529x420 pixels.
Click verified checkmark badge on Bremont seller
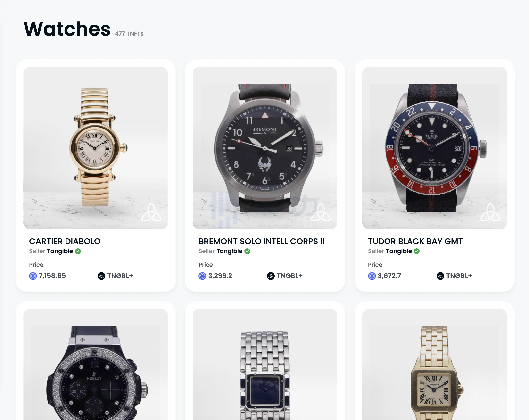(247, 251)
